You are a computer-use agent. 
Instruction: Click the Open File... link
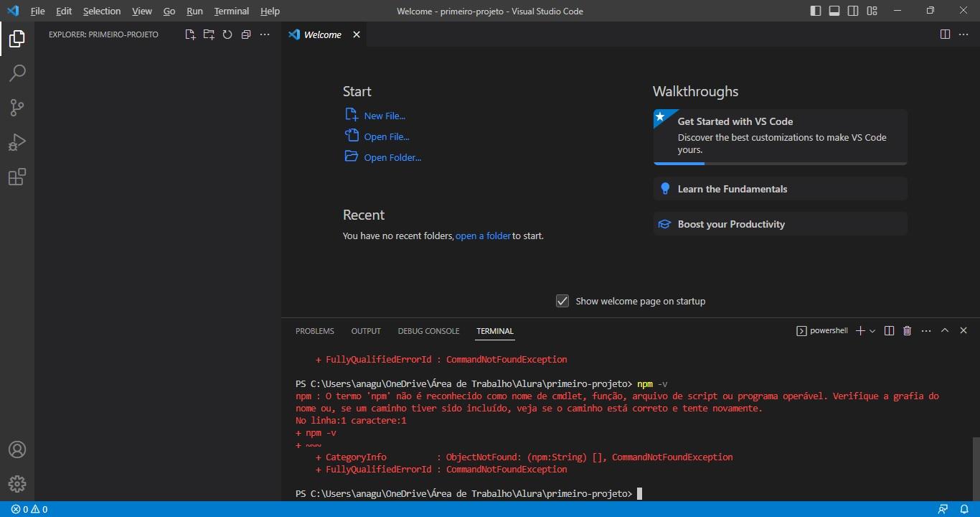point(387,136)
